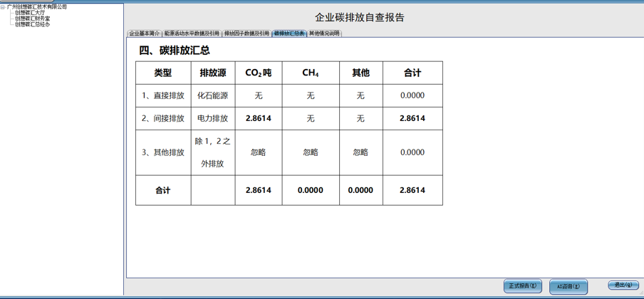Click the 1、直接排放 row label

coord(163,95)
